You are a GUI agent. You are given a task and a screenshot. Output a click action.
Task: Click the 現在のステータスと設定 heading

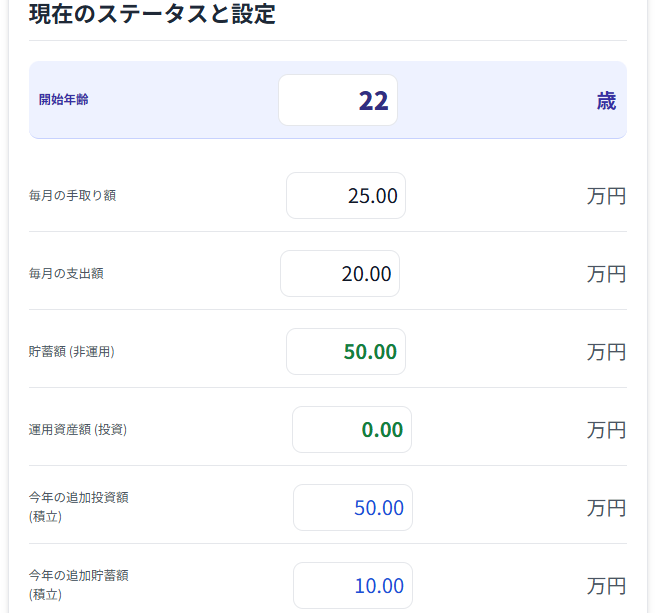point(152,13)
